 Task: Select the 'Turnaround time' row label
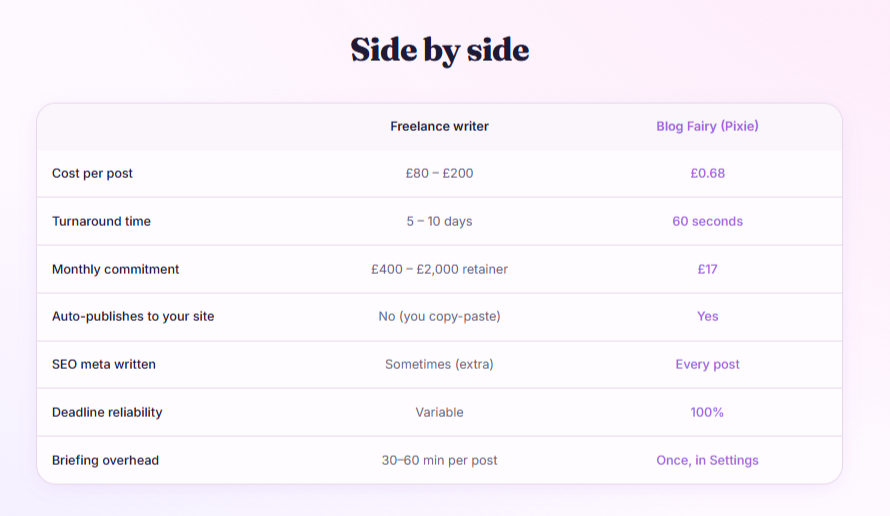pos(101,221)
